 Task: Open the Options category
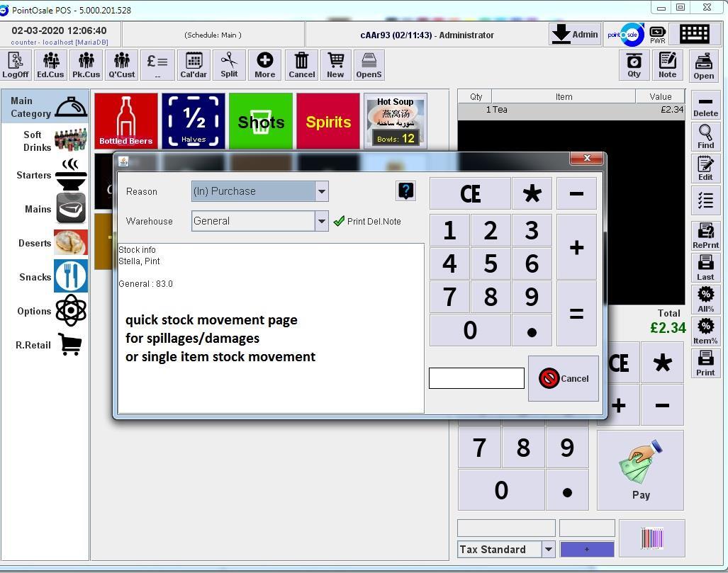[x=45, y=310]
